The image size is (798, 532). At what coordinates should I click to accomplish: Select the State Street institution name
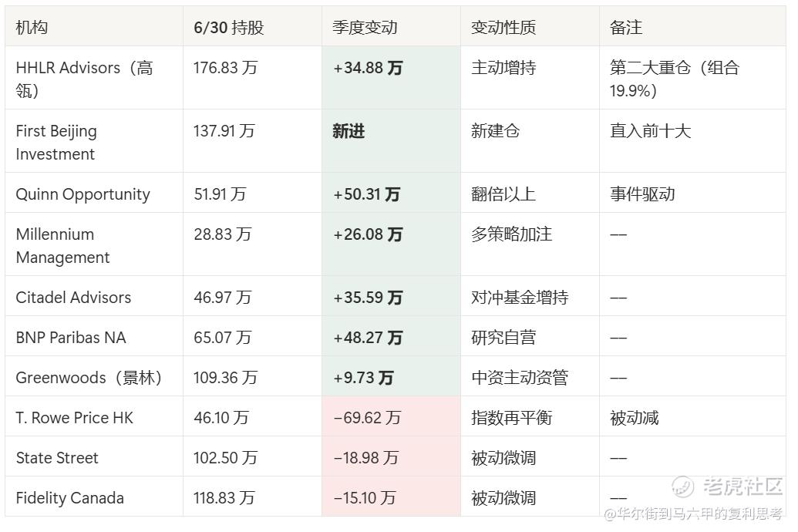click(57, 458)
